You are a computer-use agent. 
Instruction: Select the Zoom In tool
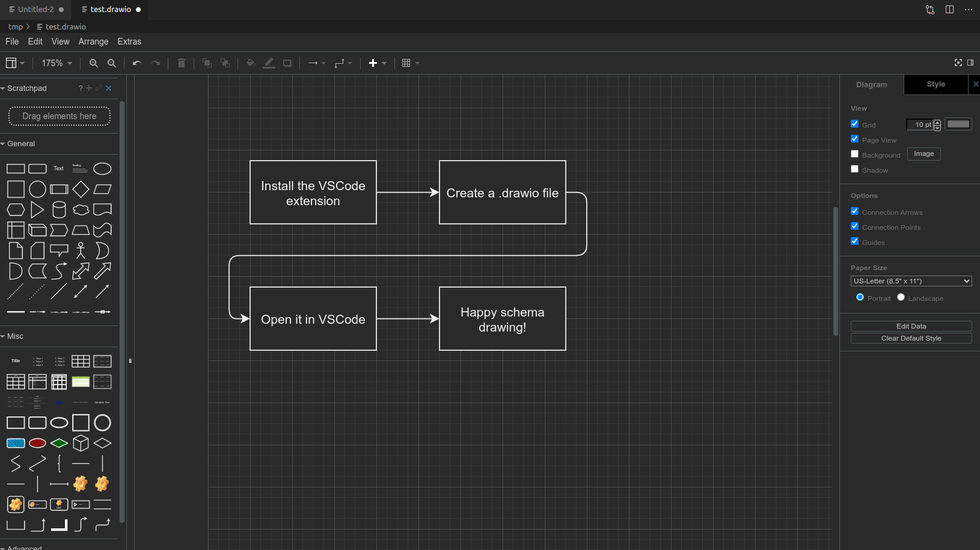[93, 63]
